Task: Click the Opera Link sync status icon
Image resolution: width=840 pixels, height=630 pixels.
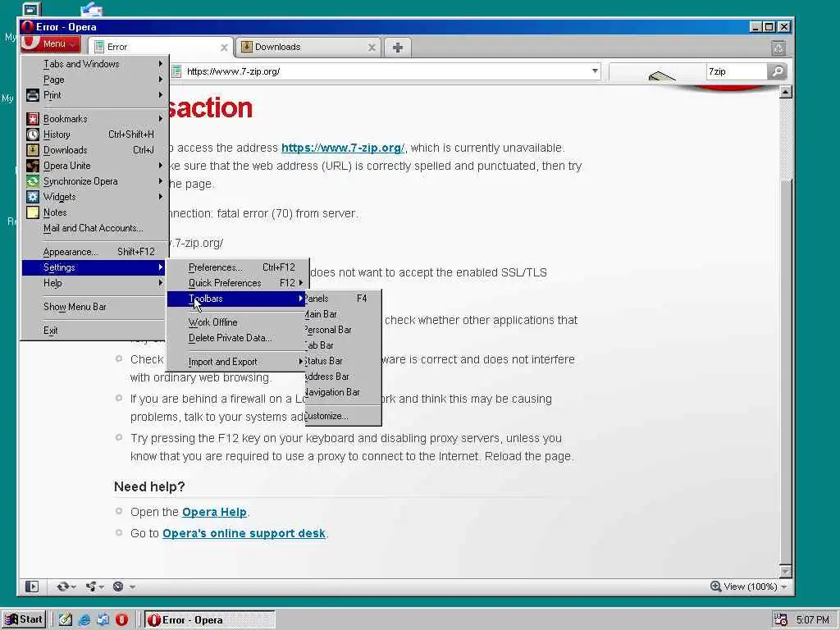Action: [62, 587]
